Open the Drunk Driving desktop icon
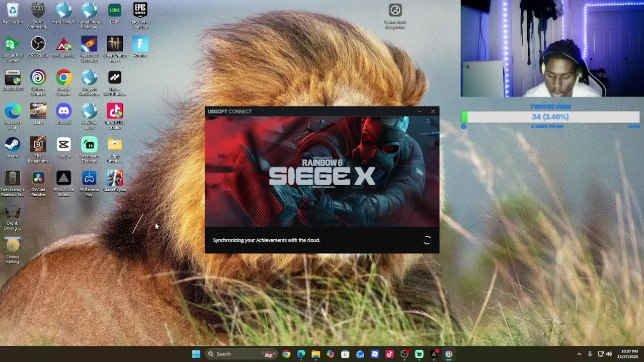Image resolution: width=644 pixels, height=362 pixels. point(13,217)
